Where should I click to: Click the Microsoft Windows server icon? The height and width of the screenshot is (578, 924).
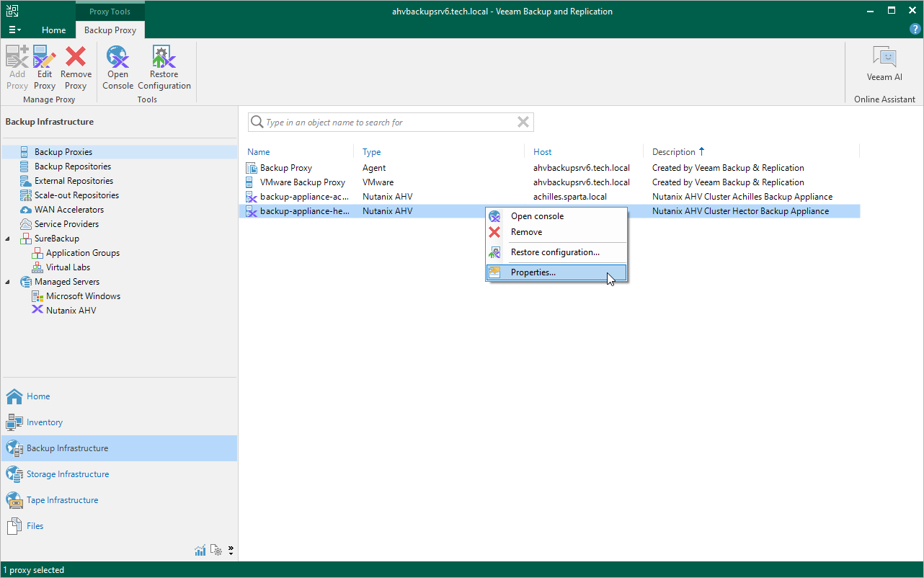click(37, 296)
